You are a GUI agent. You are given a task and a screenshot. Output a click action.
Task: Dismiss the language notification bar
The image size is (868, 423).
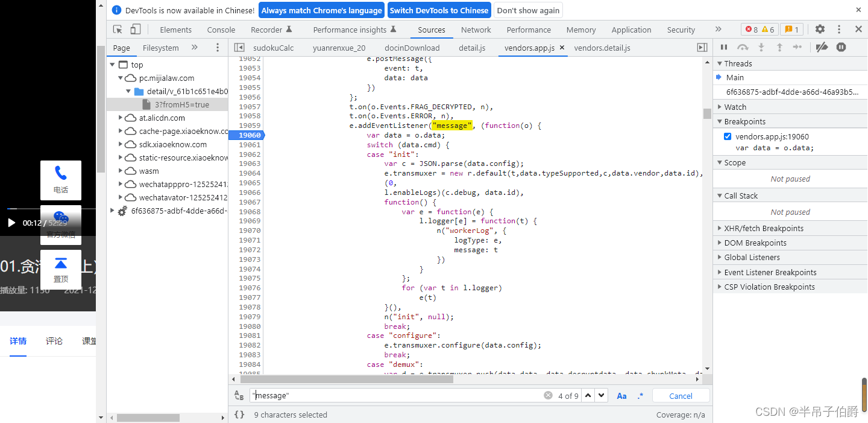[858, 10]
